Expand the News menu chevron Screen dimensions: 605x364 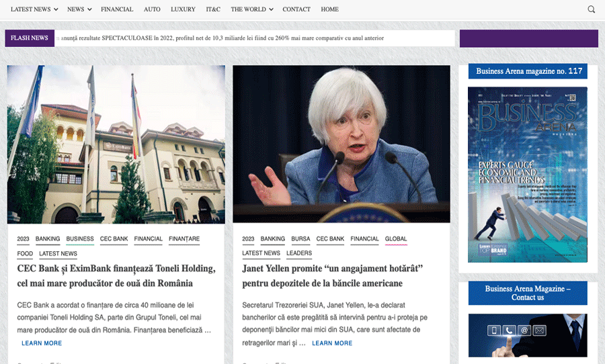(89, 9)
